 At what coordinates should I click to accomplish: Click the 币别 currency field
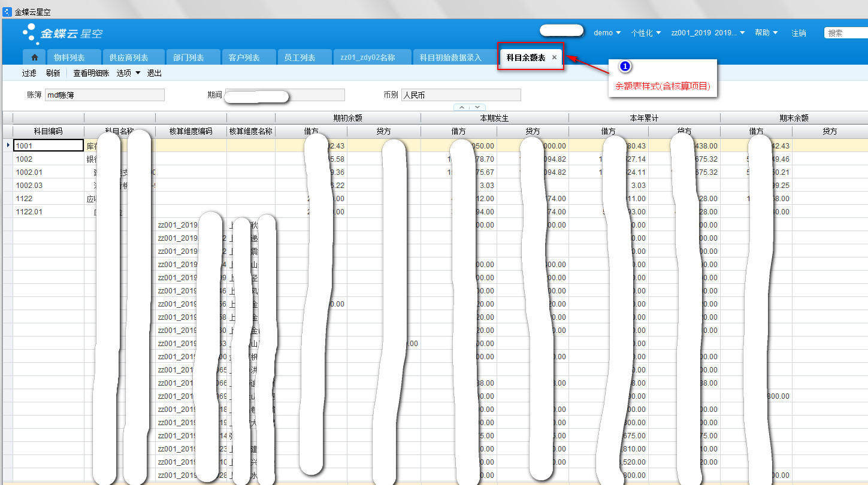click(x=461, y=95)
